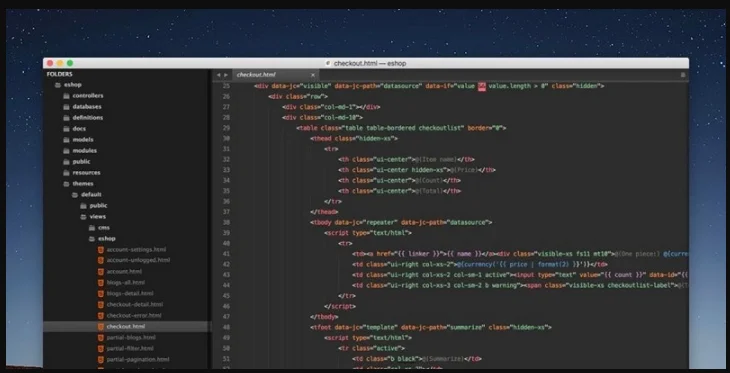Click the folder icon beside docs
730x373 pixels.
tap(66, 129)
